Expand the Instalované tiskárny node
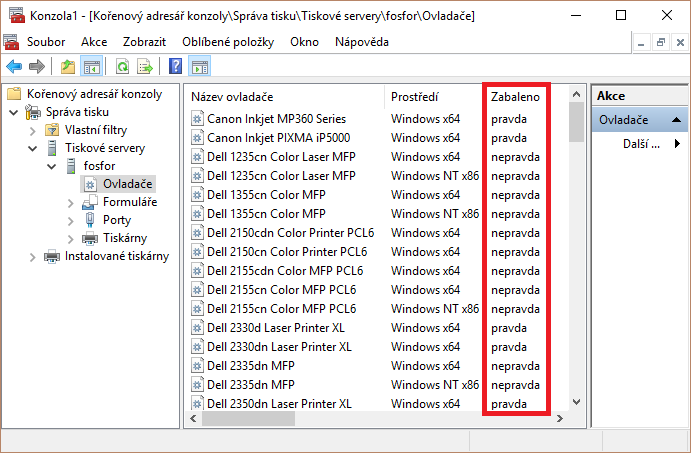 point(32,256)
